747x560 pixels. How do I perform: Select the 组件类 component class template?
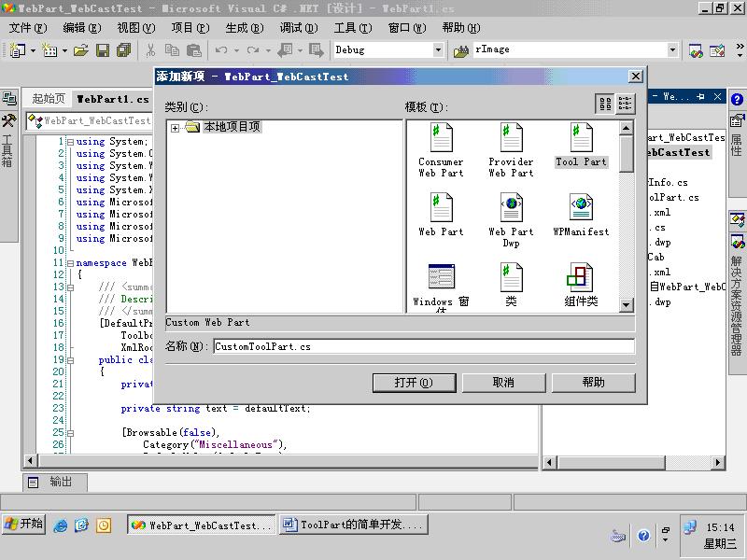[581, 285]
